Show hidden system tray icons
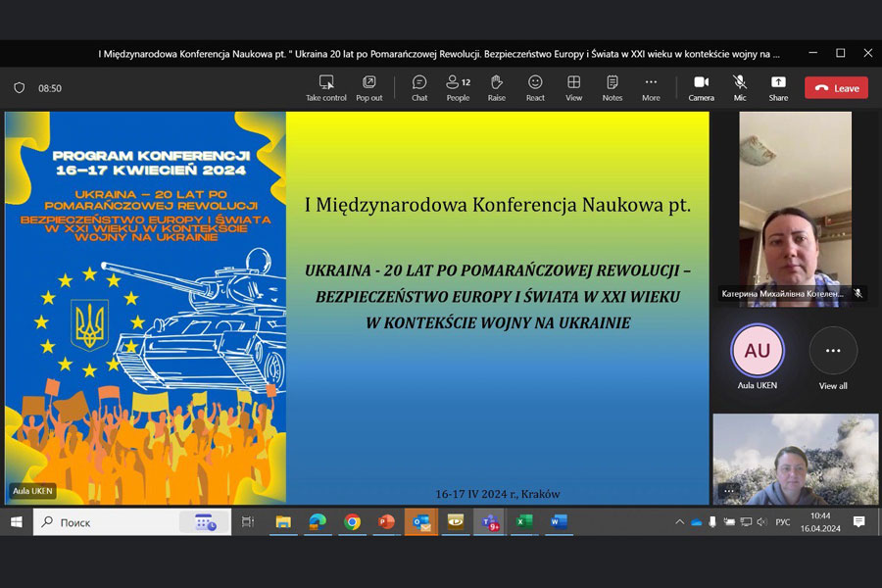 679,522
